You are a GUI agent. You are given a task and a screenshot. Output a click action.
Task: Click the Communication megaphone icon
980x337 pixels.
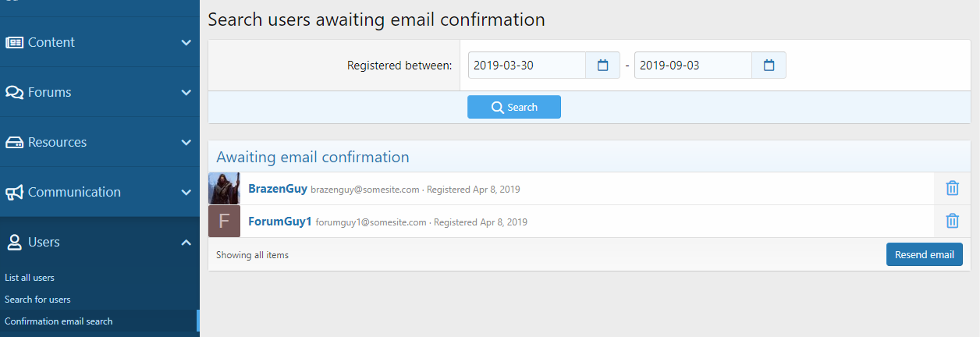[x=14, y=192]
